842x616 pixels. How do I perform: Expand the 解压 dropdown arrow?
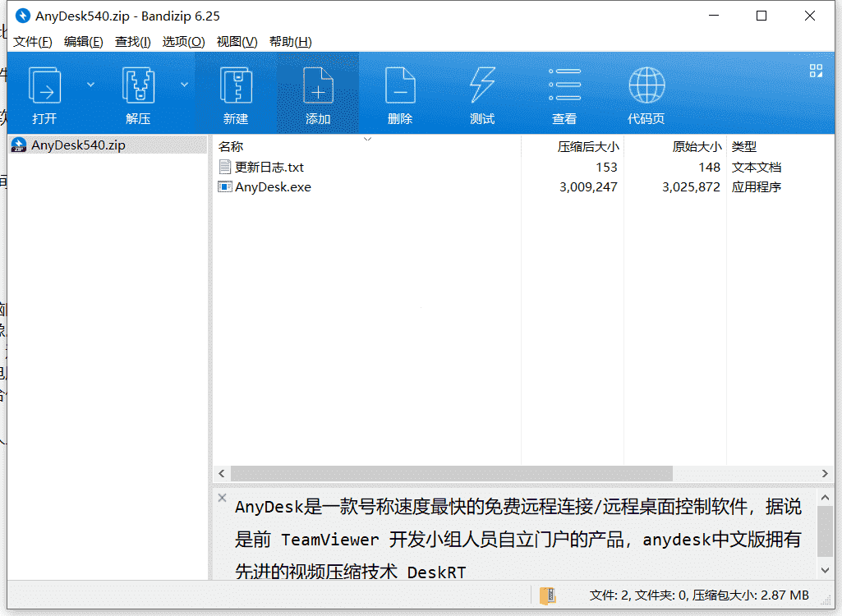pos(184,85)
